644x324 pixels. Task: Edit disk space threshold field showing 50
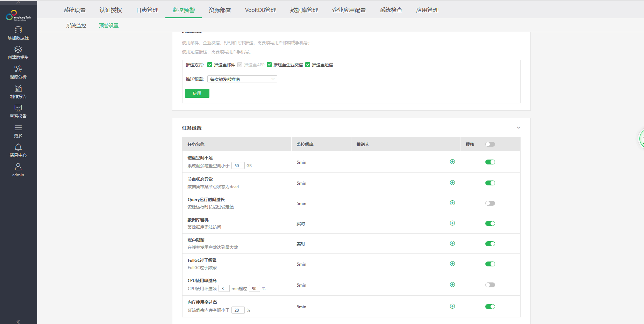point(238,165)
